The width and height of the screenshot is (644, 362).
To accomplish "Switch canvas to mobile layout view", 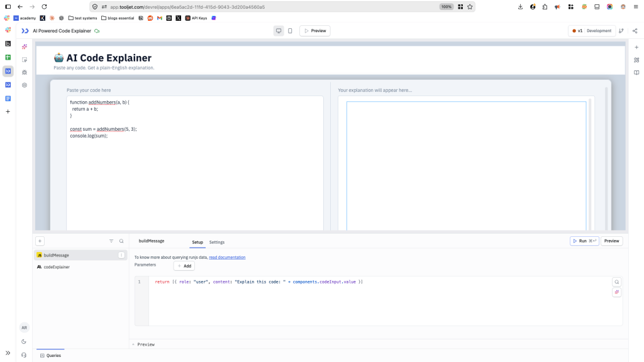I will [x=289, y=30].
